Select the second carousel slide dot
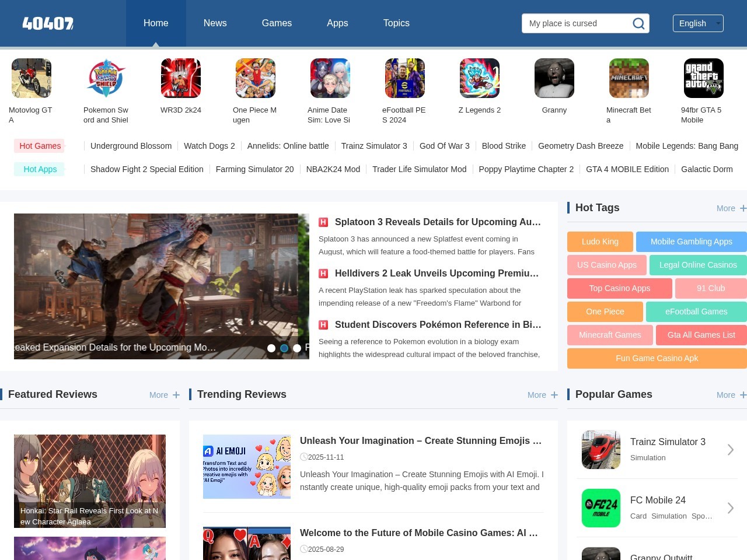747x560 pixels. point(284,348)
